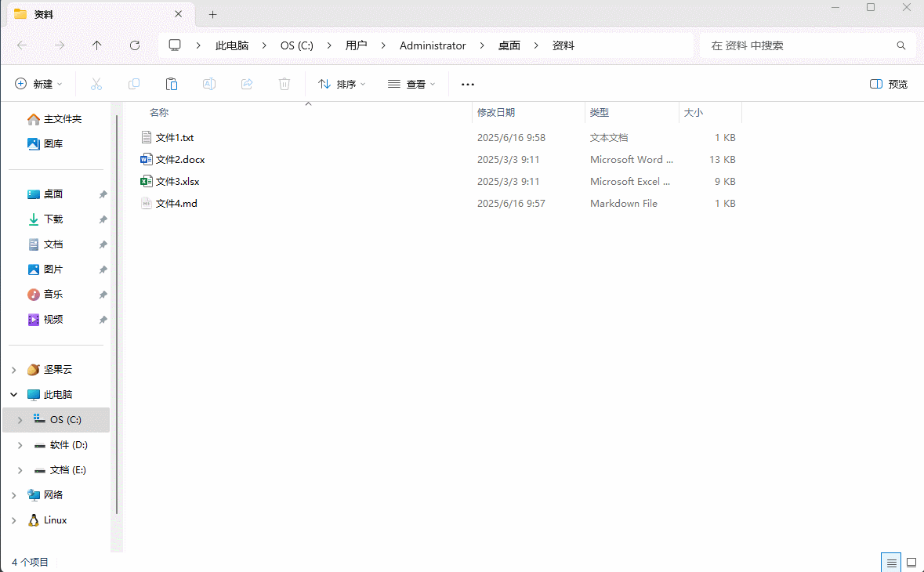Refresh the current folder view
This screenshot has width=924, height=572.
tap(135, 45)
